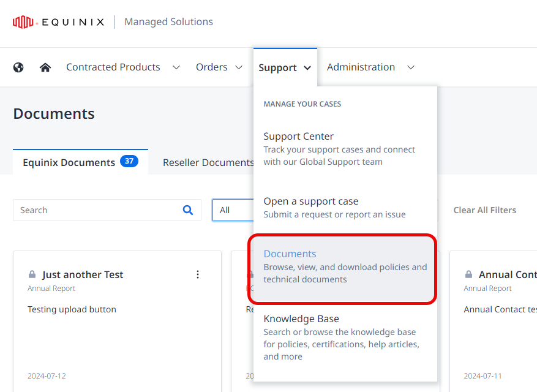Click the Managed Solutions header link
The width and height of the screenshot is (537, 392).
click(168, 21)
